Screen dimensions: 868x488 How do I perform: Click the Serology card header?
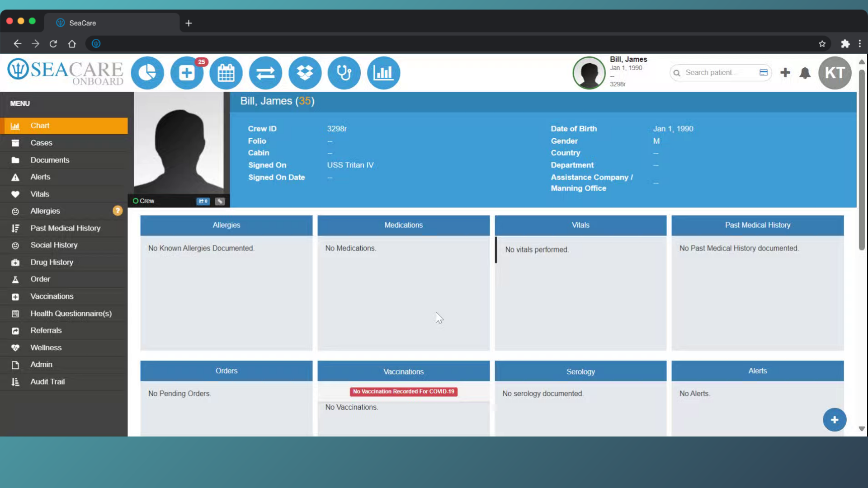coord(580,371)
